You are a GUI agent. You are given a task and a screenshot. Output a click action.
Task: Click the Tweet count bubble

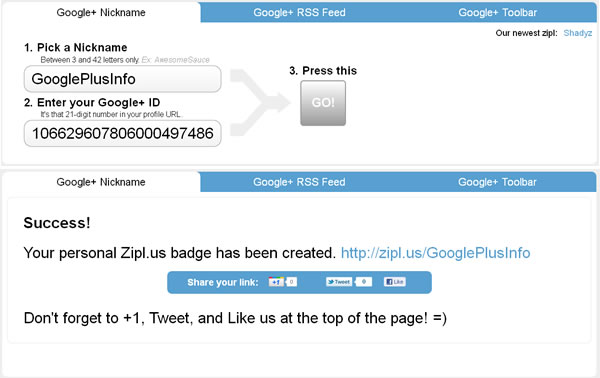364,282
